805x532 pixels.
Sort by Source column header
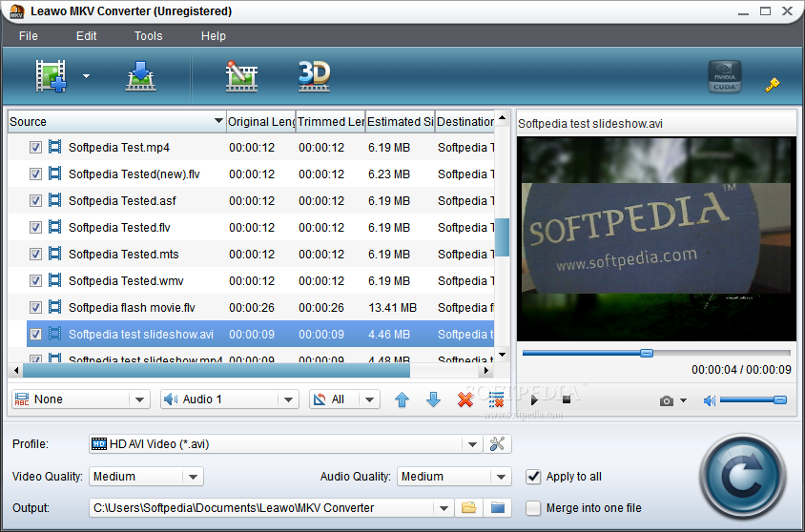click(117, 122)
